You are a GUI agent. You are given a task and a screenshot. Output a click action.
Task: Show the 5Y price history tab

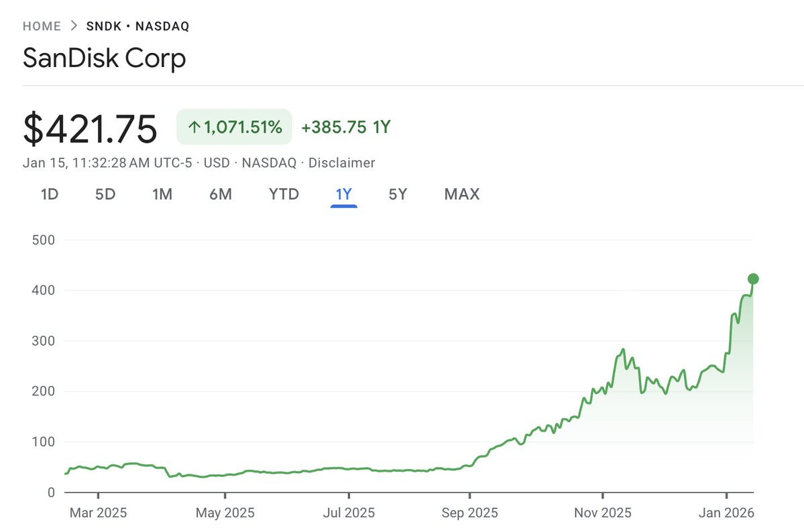pyautogui.click(x=398, y=194)
